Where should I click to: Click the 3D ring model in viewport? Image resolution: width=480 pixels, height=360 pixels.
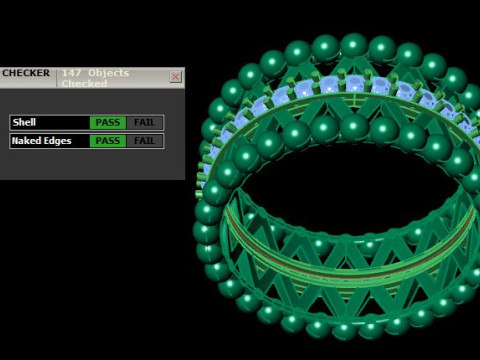point(337,187)
